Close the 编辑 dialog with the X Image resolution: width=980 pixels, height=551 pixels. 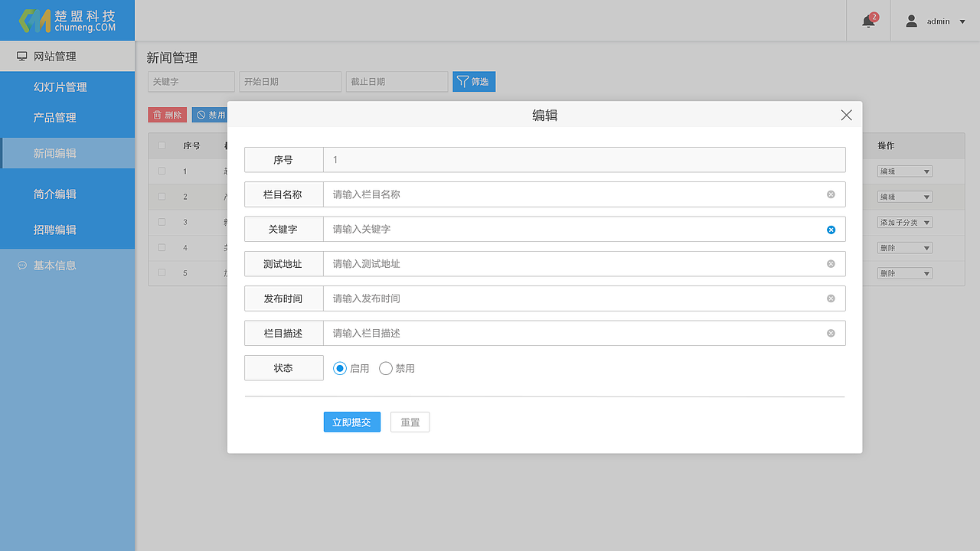coord(846,115)
